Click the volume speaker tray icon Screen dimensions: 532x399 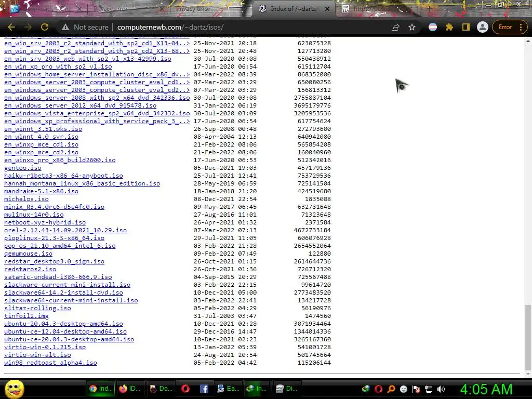coord(441,389)
